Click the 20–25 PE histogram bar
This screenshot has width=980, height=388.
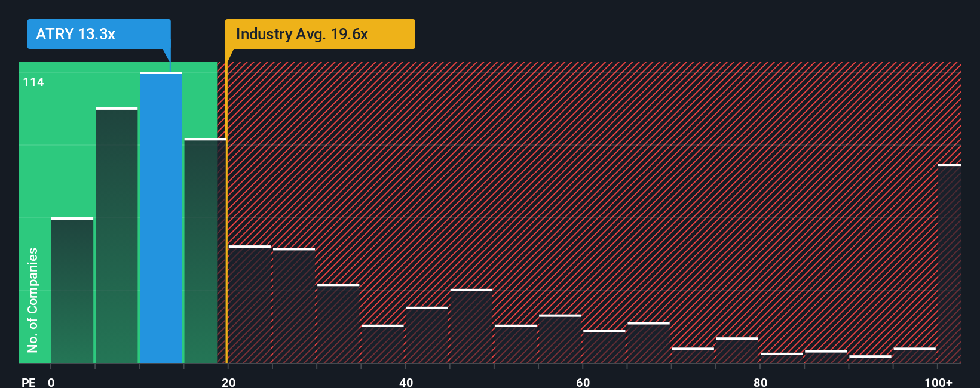tap(250, 304)
